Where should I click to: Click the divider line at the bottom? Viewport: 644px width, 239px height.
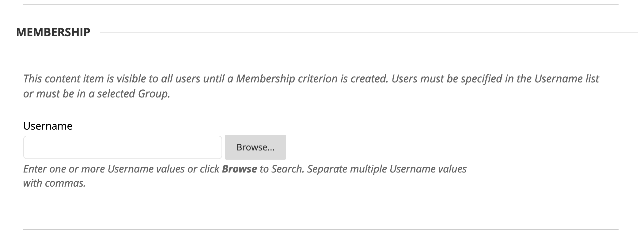[x=320, y=230]
